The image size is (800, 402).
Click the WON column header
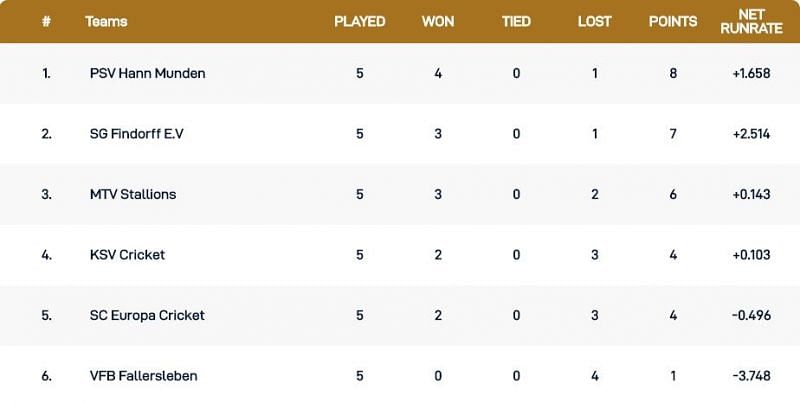pyautogui.click(x=438, y=21)
